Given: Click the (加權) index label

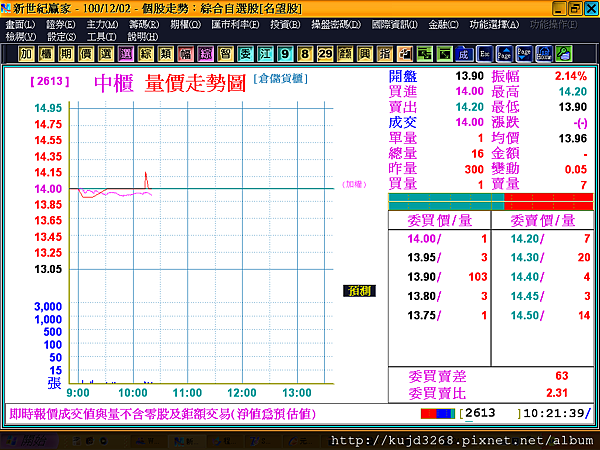Looking at the screenshot, I should (354, 184).
